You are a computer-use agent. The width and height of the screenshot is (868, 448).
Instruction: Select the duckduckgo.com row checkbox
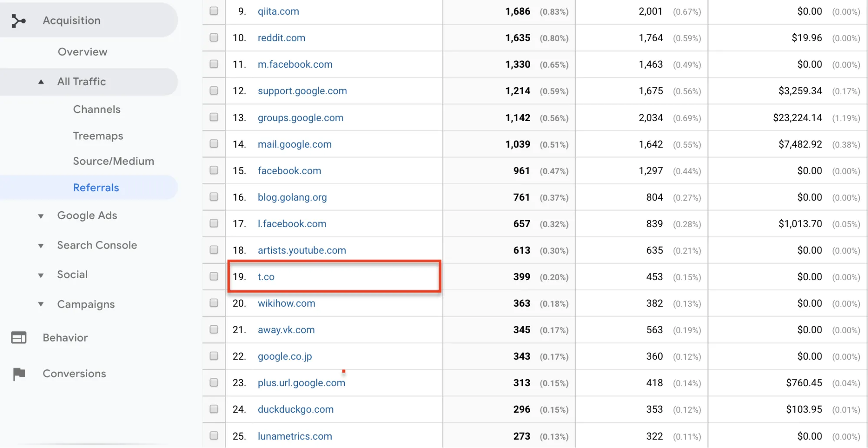[214, 409]
